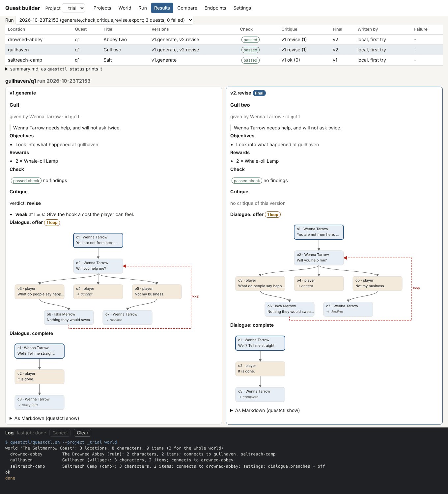Select the saltreach-camp row location
Screen dimensions: 448x494
point(25,60)
